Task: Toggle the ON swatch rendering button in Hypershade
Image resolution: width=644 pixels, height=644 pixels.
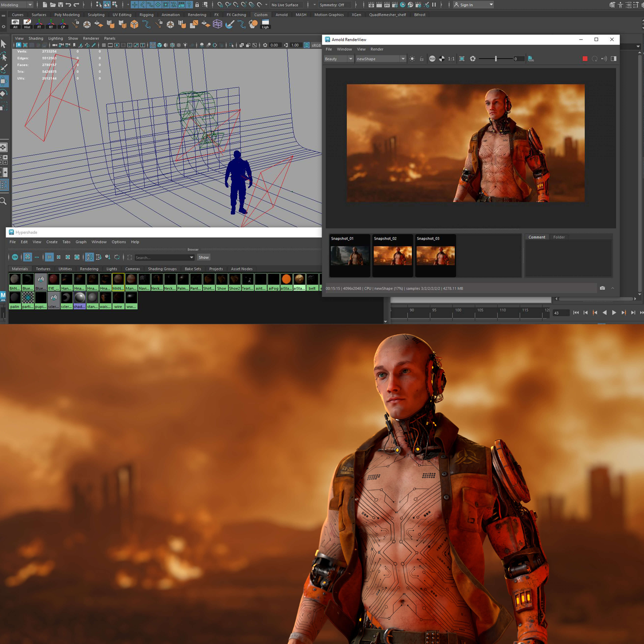Action: (x=15, y=257)
